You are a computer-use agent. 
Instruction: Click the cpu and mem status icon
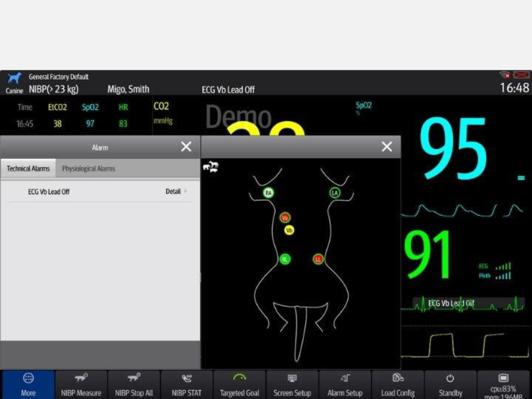(x=503, y=384)
